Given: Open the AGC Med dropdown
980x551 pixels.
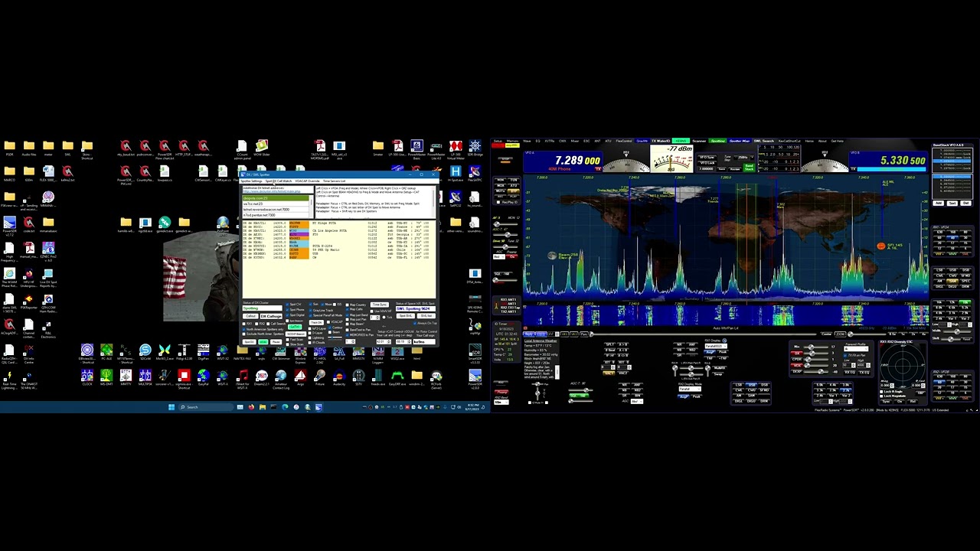Looking at the screenshot, I should (499, 257).
